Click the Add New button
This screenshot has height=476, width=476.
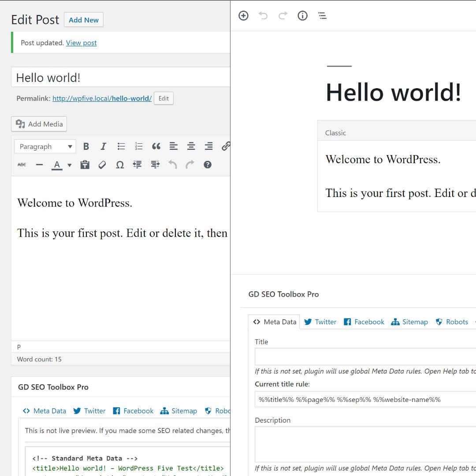pyautogui.click(x=83, y=20)
